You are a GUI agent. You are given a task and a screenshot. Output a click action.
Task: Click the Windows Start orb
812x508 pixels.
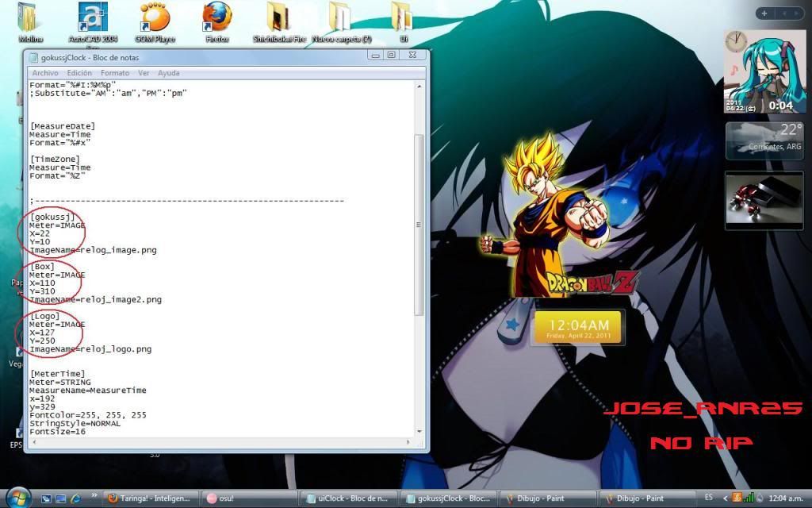[19, 498]
